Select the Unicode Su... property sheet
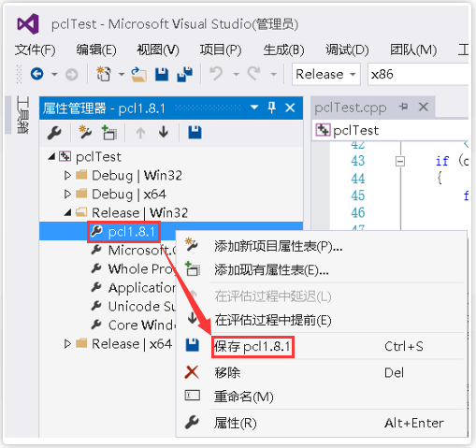Screen dimensions: 476x448 (142, 307)
